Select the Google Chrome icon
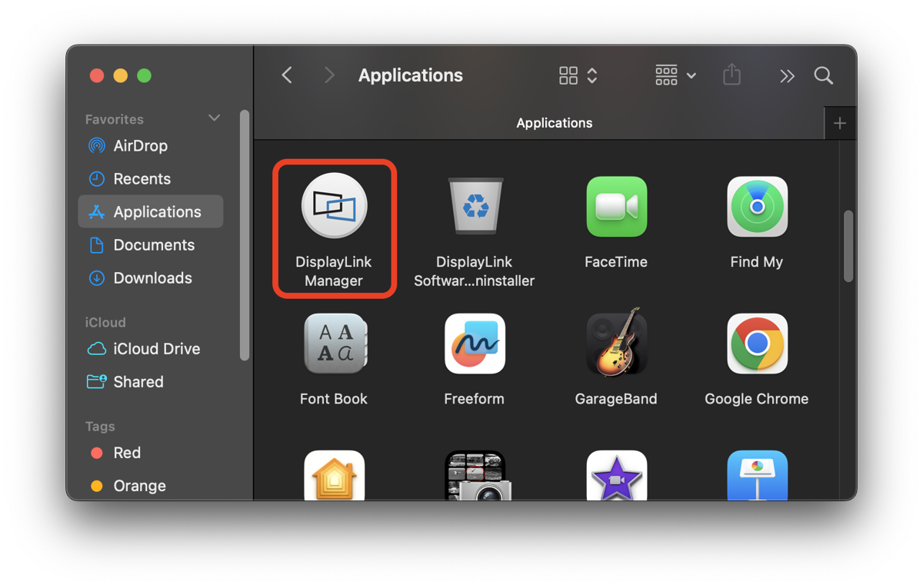 tap(757, 344)
